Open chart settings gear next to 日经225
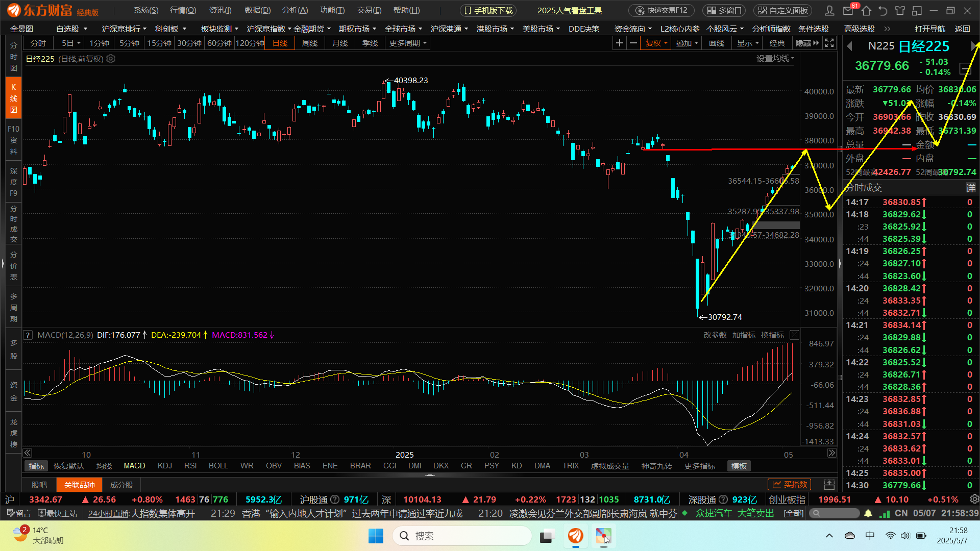The height and width of the screenshot is (551, 980). pos(111,59)
